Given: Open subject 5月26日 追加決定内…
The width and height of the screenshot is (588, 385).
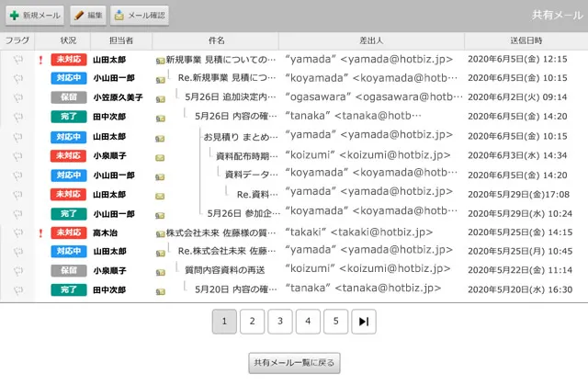Looking at the screenshot, I should [231, 97].
